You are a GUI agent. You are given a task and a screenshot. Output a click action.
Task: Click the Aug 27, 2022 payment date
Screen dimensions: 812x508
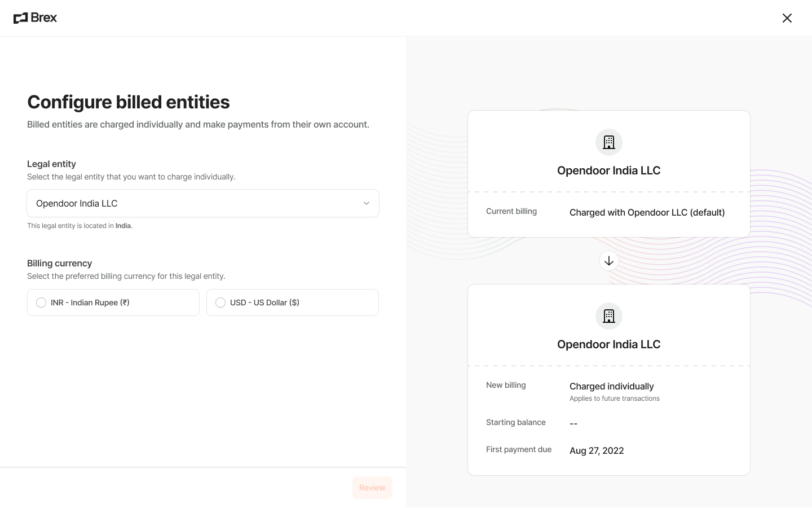(597, 450)
